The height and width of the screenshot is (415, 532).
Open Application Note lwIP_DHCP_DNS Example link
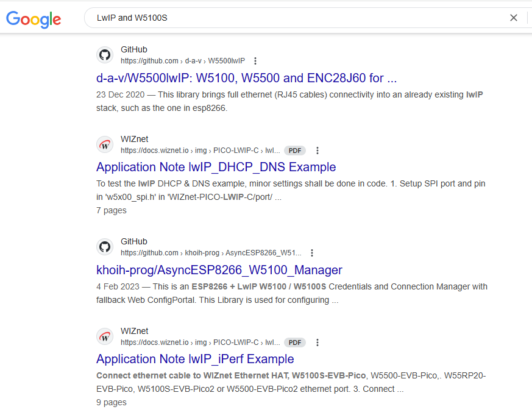coord(216,167)
